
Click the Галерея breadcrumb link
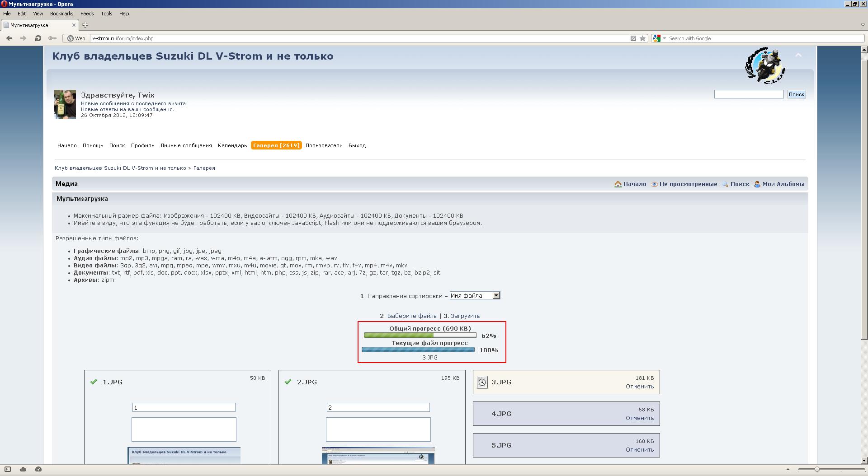pos(204,168)
